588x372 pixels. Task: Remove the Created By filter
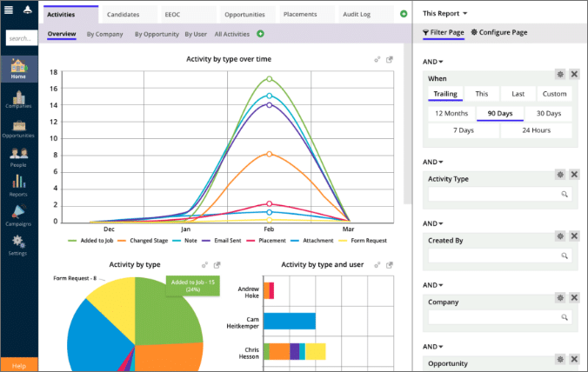pos(574,236)
